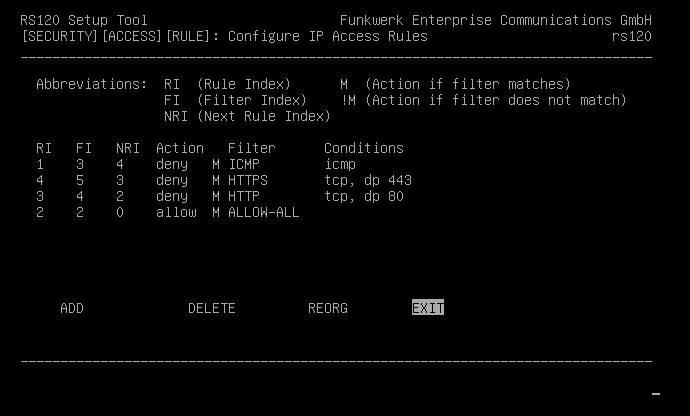Go to the [ACCESS] menu level
The width and height of the screenshot is (690, 416).
pyautogui.click(x=132, y=36)
